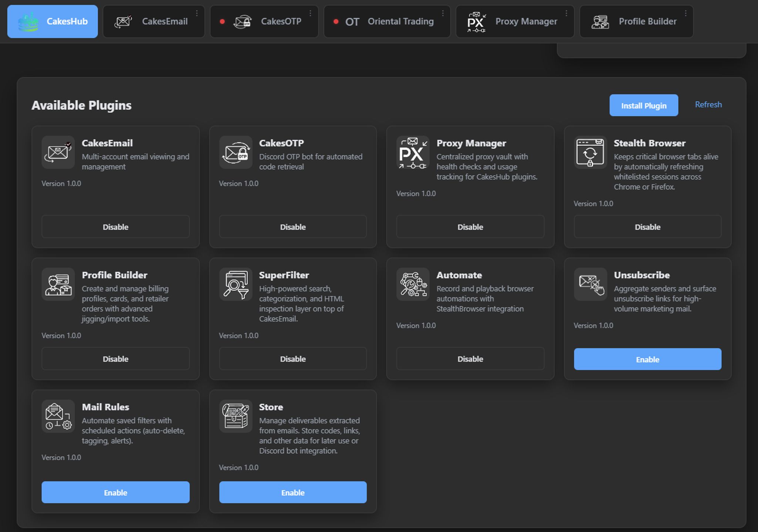Click the Mail Rules plugin card icon
758x532 pixels.
point(58,416)
